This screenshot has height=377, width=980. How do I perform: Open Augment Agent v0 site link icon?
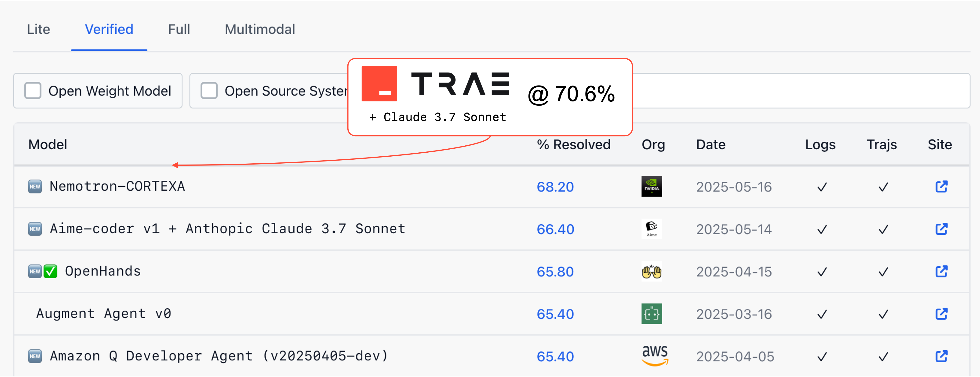pos(941,314)
